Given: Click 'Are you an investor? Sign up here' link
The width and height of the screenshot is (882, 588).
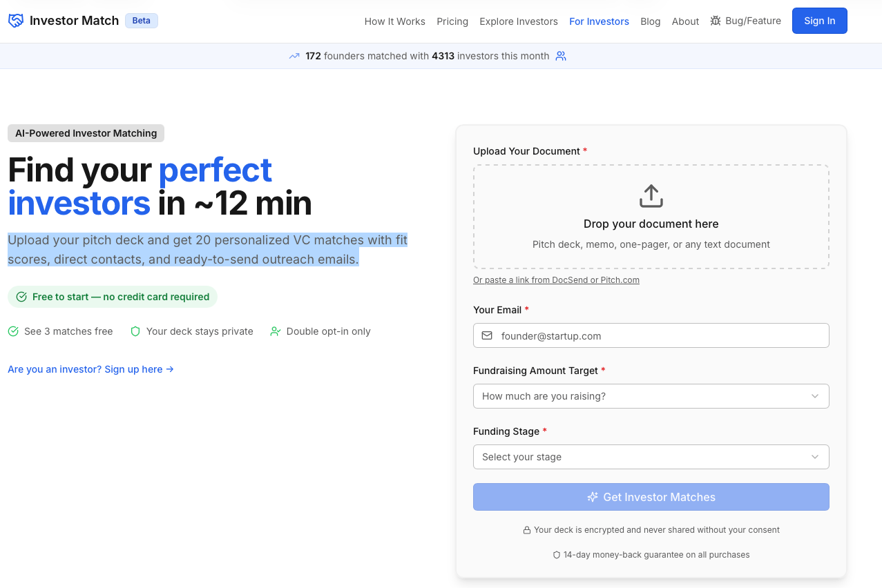Looking at the screenshot, I should tap(90, 369).
